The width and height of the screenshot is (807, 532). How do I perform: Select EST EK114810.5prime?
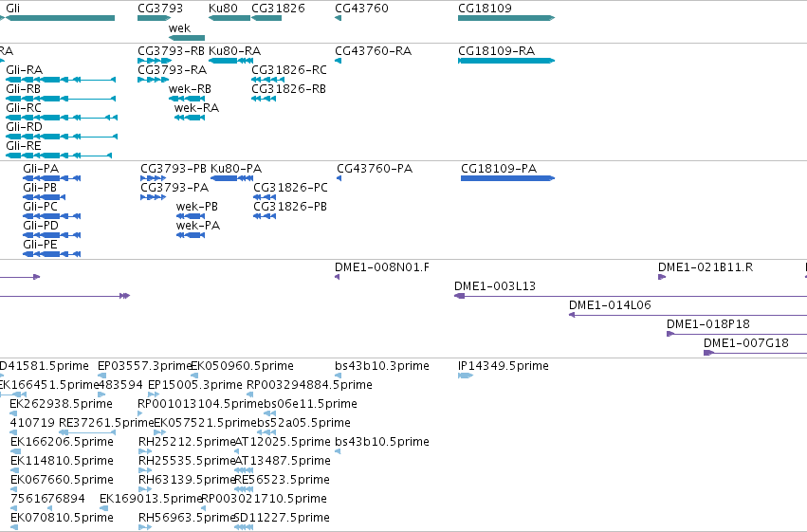[x=62, y=462]
